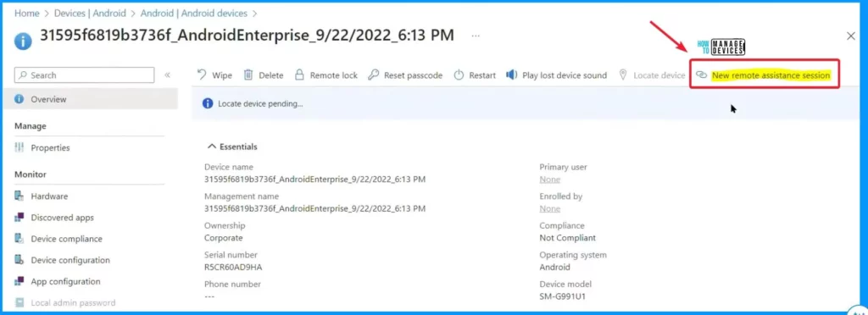Screen dimensions: 868x315
Task: Click the Management name label
Action: (x=242, y=196)
